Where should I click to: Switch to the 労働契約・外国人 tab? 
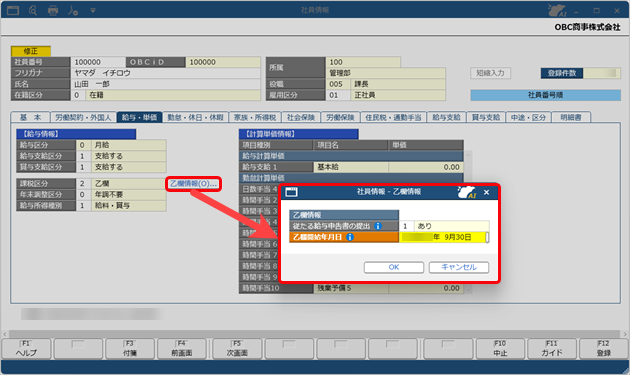coord(83,117)
